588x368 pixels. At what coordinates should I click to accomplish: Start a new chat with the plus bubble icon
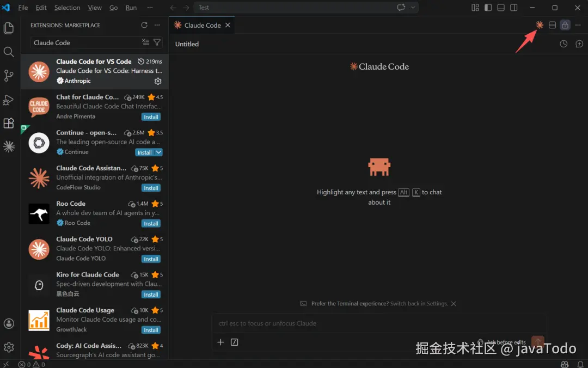[578, 44]
